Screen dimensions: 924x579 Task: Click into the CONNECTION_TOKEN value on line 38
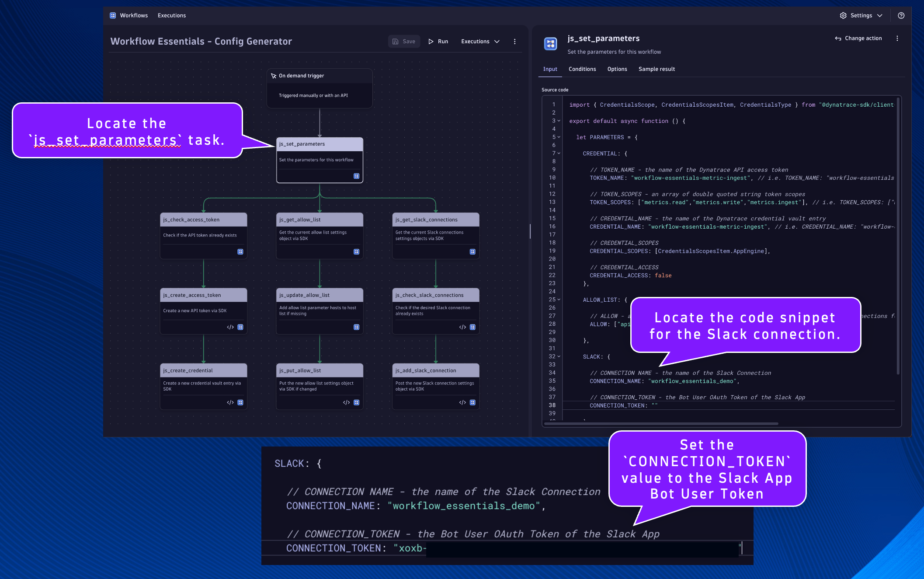tap(654, 406)
